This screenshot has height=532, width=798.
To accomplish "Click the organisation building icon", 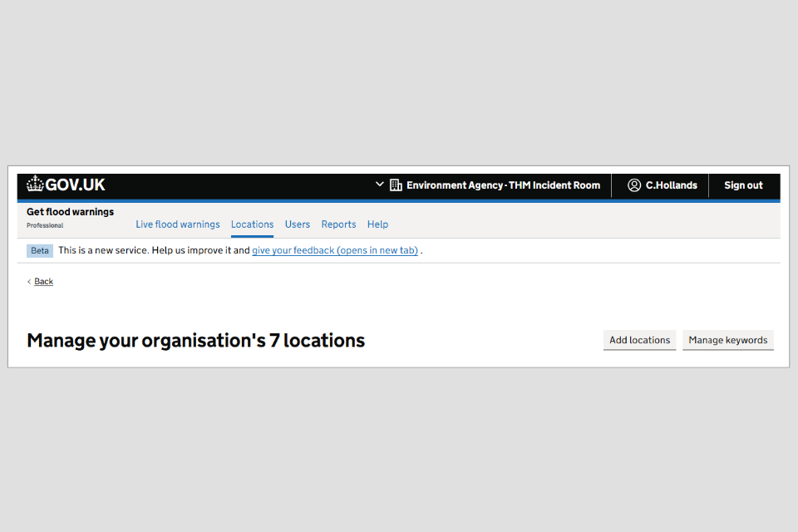I will (x=396, y=185).
